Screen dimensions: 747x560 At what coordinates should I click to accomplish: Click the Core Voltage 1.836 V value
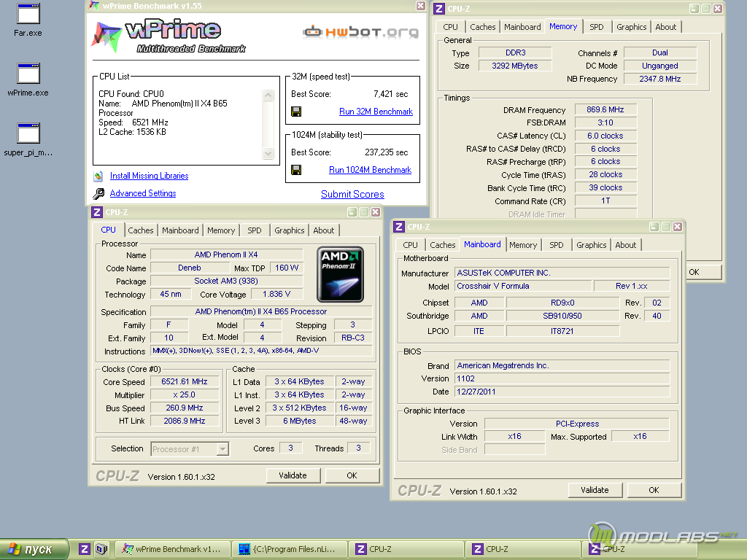(x=276, y=295)
